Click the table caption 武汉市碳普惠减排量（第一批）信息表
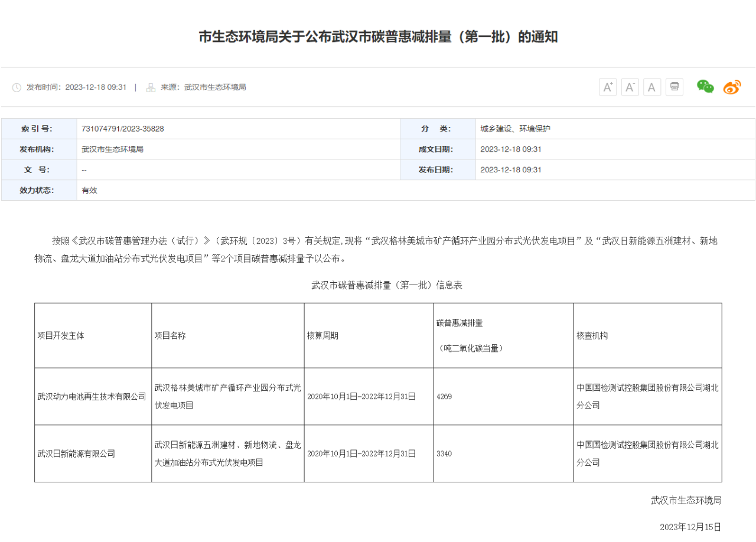The height and width of the screenshot is (542, 756). [x=386, y=285]
